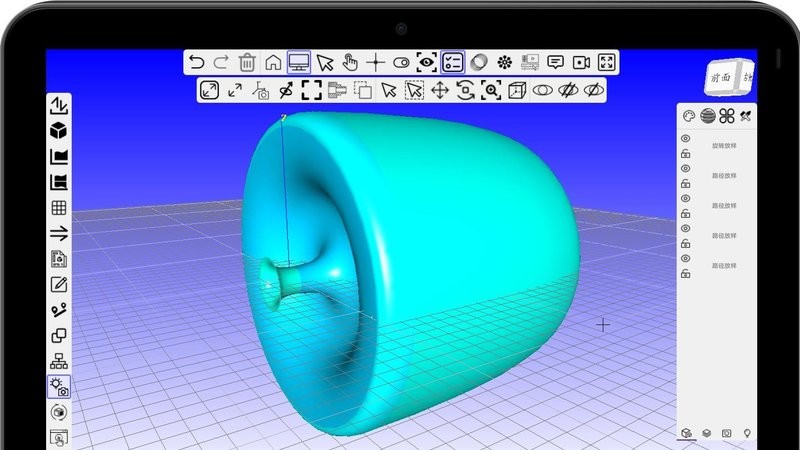Open the flower-shaped settings icon
The image size is (800, 450).
(x=504, y=62)
